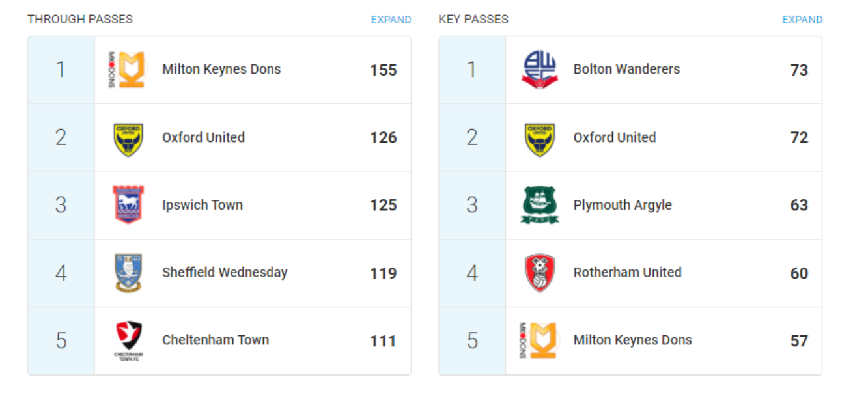Expand the Through Passes list

pyautogui.click(x=391, y=20)
